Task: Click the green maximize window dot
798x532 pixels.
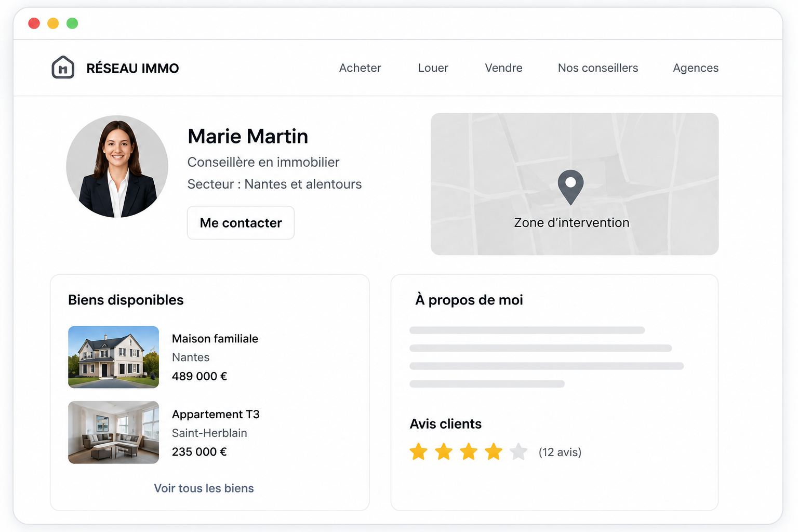Action: click(72, 23)
